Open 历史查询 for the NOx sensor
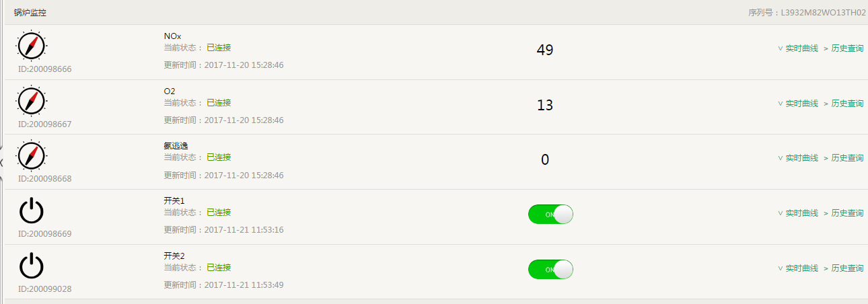 [x=846, y=48]
